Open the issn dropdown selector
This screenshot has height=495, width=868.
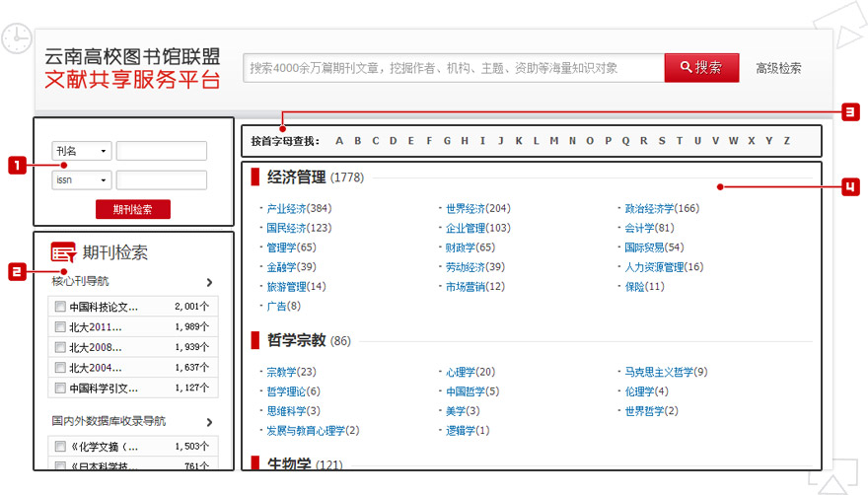(x=81, y=180)
